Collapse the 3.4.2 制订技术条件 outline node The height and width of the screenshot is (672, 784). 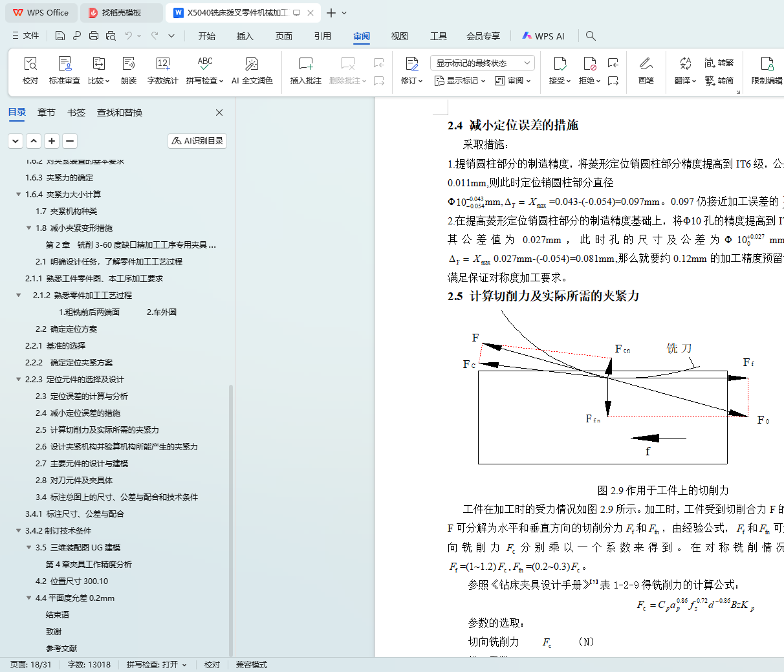(x=18, y=531)
